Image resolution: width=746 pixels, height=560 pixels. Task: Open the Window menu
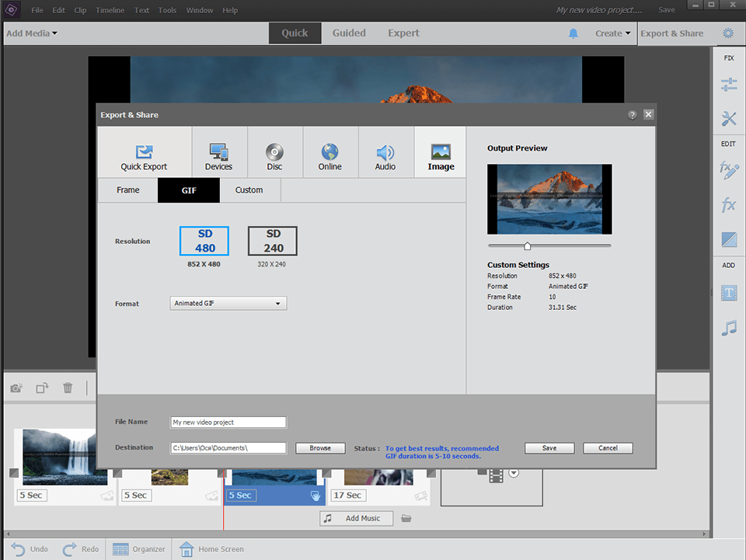[x=200, y=10]
